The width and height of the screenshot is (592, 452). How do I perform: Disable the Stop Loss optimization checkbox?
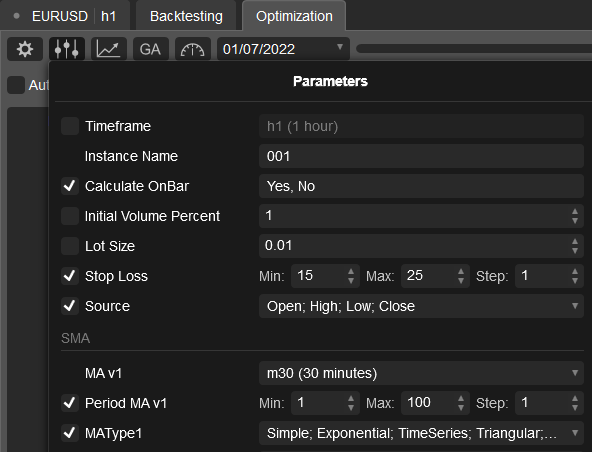coord(70,276)
